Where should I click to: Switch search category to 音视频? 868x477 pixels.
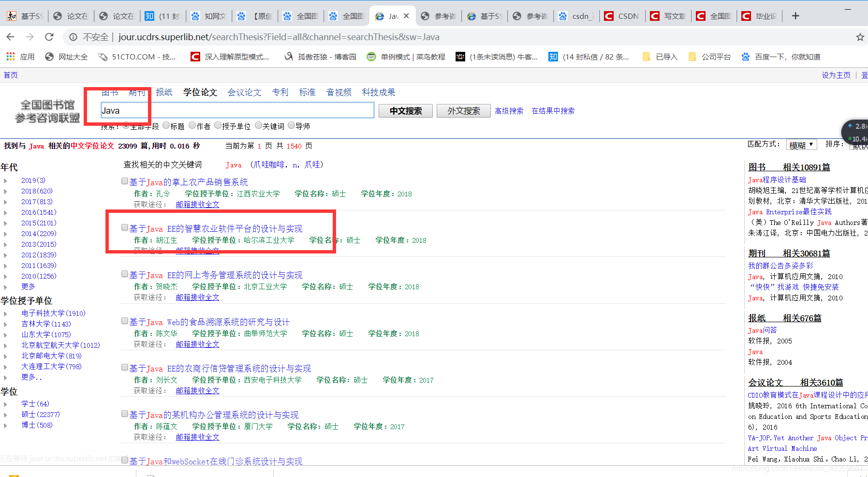[339, 92]
